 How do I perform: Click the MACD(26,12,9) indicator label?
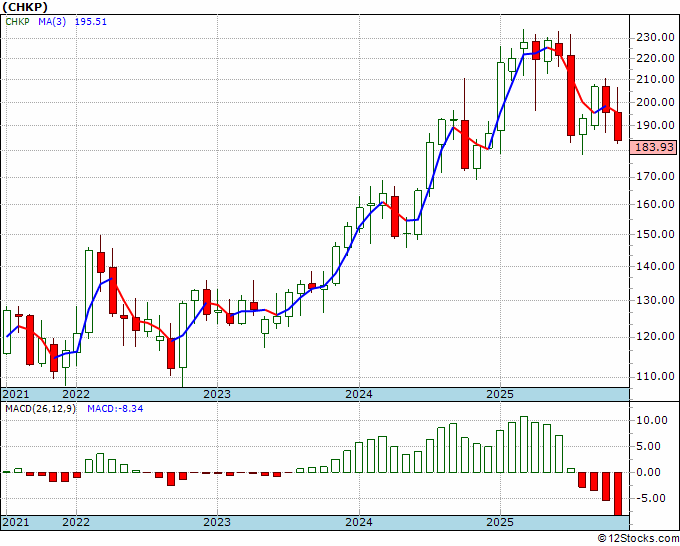coord(40,409)
